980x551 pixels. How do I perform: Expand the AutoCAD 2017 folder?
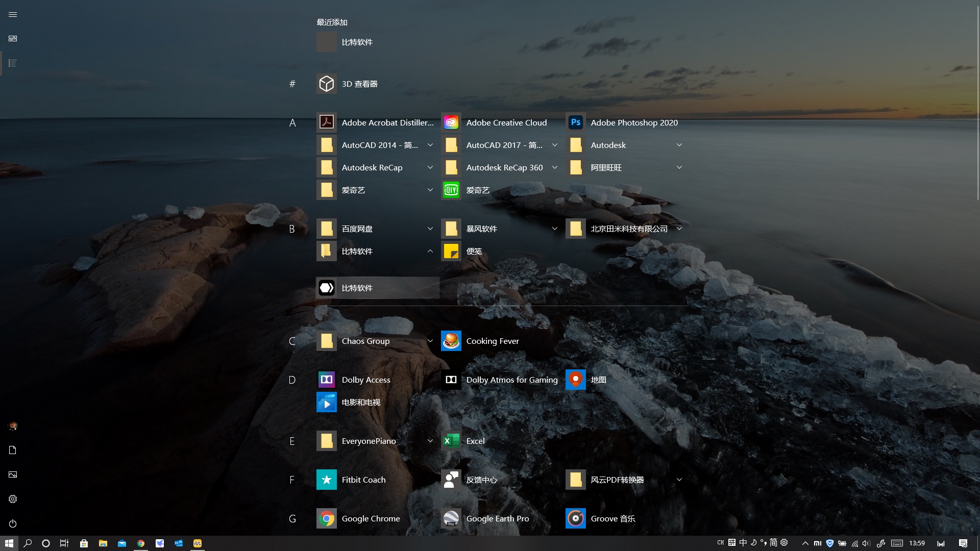point(554,145)
